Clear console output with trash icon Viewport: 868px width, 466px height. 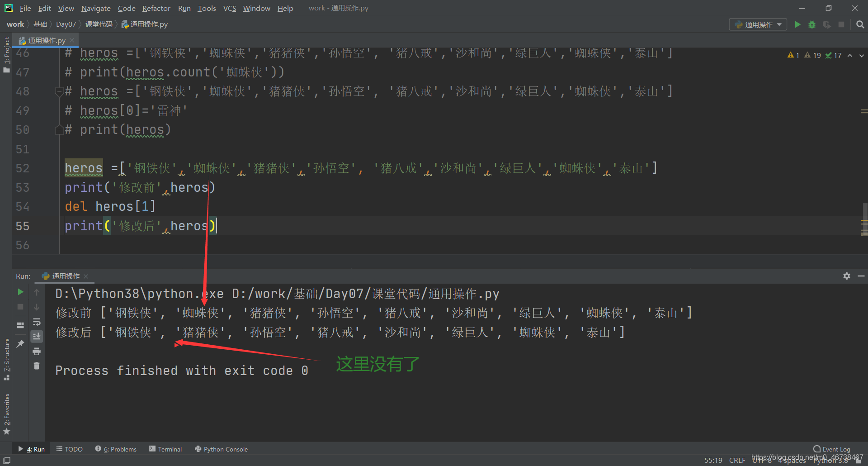[x=37, y=366]
